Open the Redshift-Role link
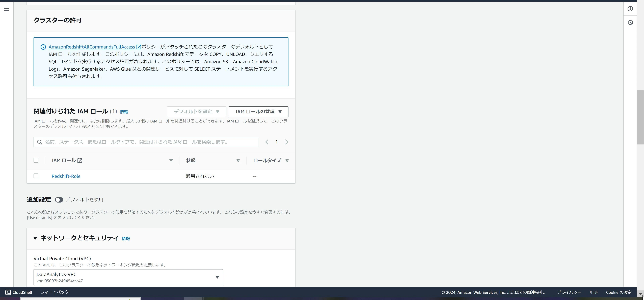This screenshot has width=644, height=300. point(66,176)
